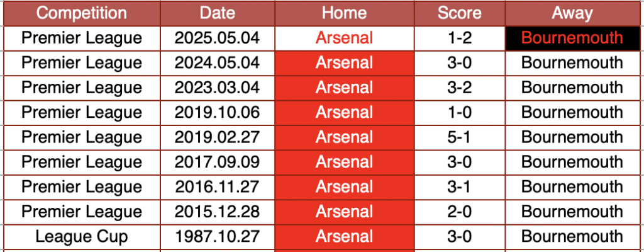Click the League Cup competition cell

[x=81, y=236]
